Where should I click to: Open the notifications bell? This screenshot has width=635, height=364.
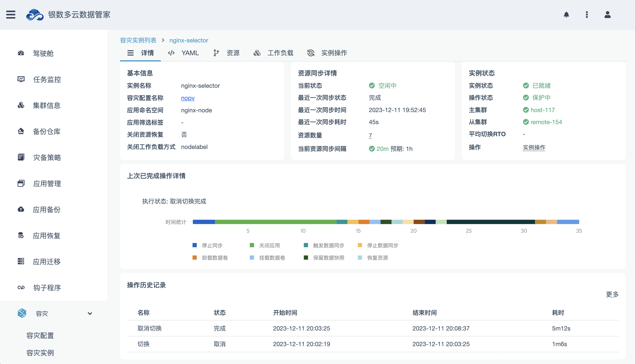coord(567,14)
